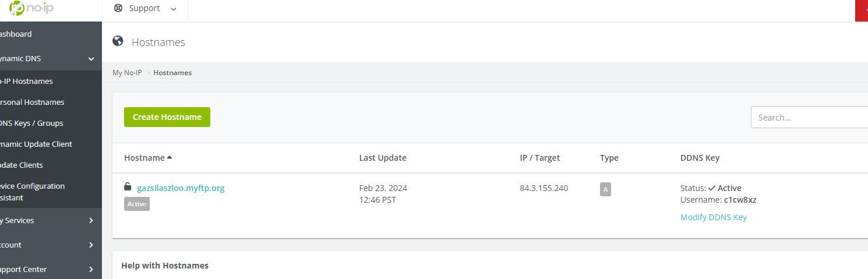Open the Support dropdown menu
The height and width of the screenshot is (279, 868).
pyautogui.click(x=145, y=8)
